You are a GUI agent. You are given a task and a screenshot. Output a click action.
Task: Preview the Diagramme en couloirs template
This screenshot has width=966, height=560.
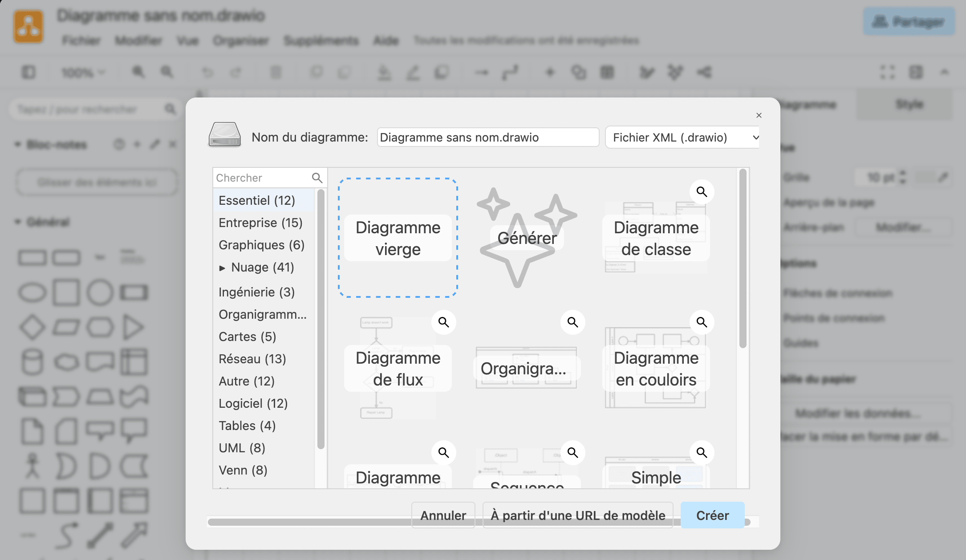[x=702, y=322]
